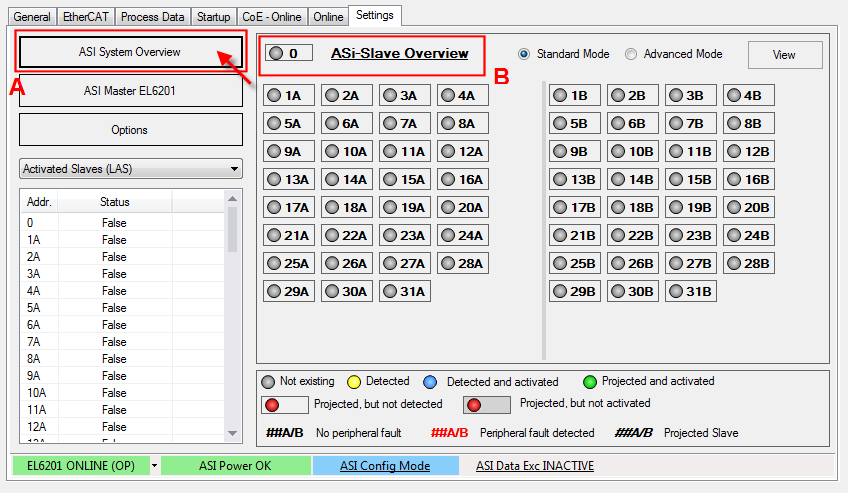Open EL6201 ONLINE (OP) state dropdown arrow
The image size is (848, 493).
pos(155,465)
